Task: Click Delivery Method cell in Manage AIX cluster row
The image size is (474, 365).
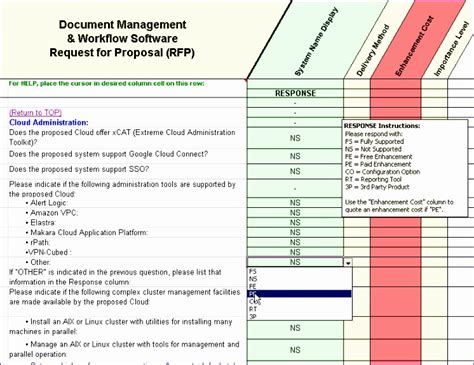Action: [357, 350]
